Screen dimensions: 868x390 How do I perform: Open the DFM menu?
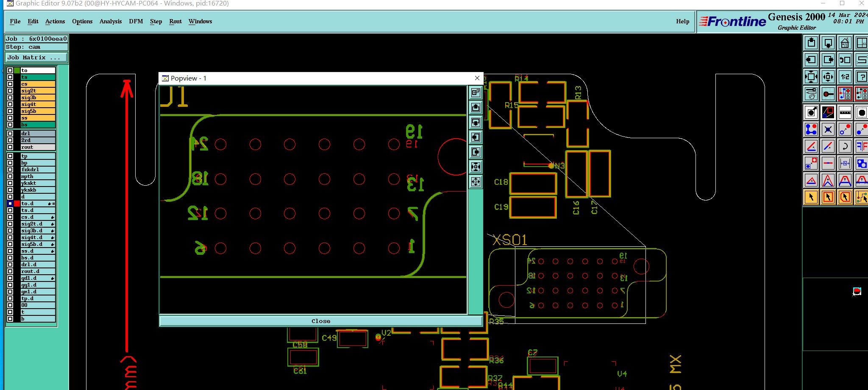(136, 21)
